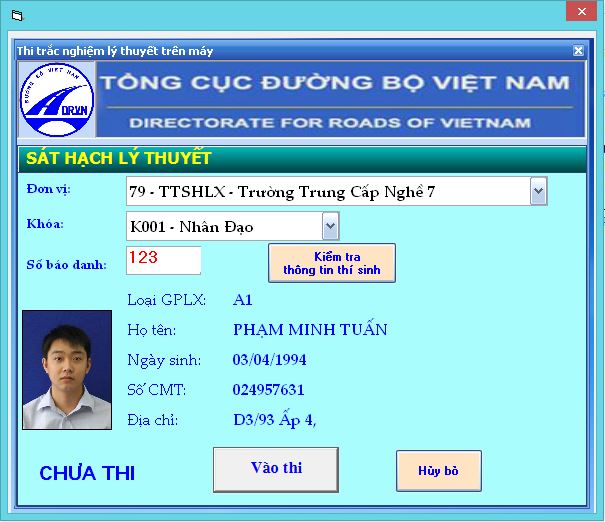This screenshot has width=605, height=522.
Task: Click the 'Họ tên:' label
Action: (x=152, y=330)
